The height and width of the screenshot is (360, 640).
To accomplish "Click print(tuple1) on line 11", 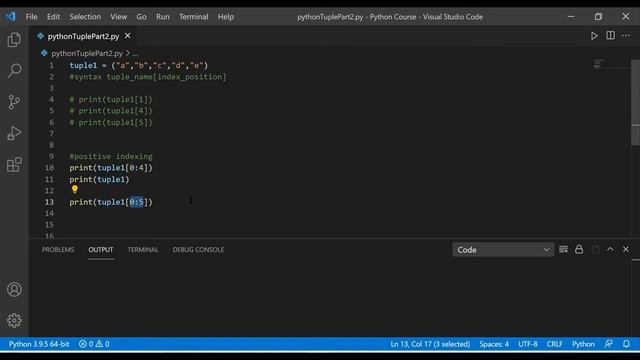I will [99, 179].
